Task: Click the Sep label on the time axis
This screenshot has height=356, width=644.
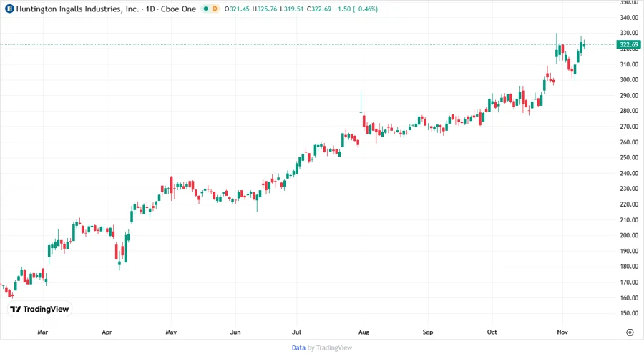Action: coord(428,332)
